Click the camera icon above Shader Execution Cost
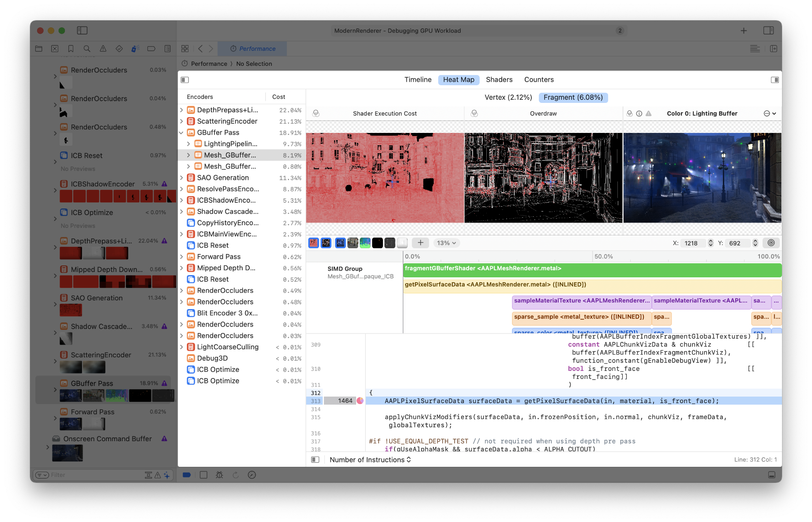This screenshot has height=522, width=812. click(316, 113)
